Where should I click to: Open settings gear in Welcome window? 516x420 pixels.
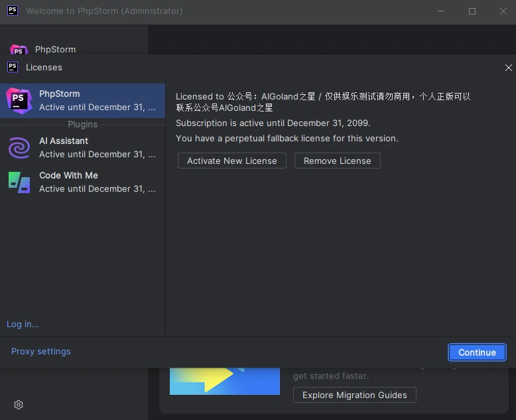(x=19, y=405)
